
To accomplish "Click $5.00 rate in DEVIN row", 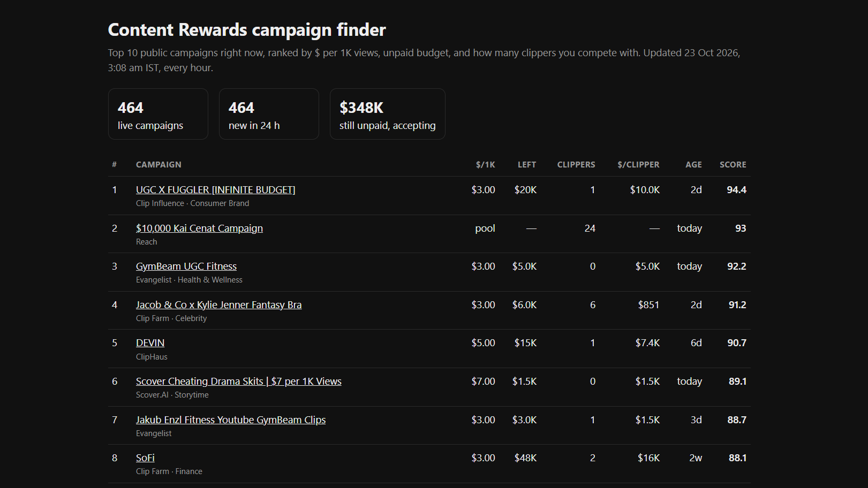I will [x=483, y=343].
